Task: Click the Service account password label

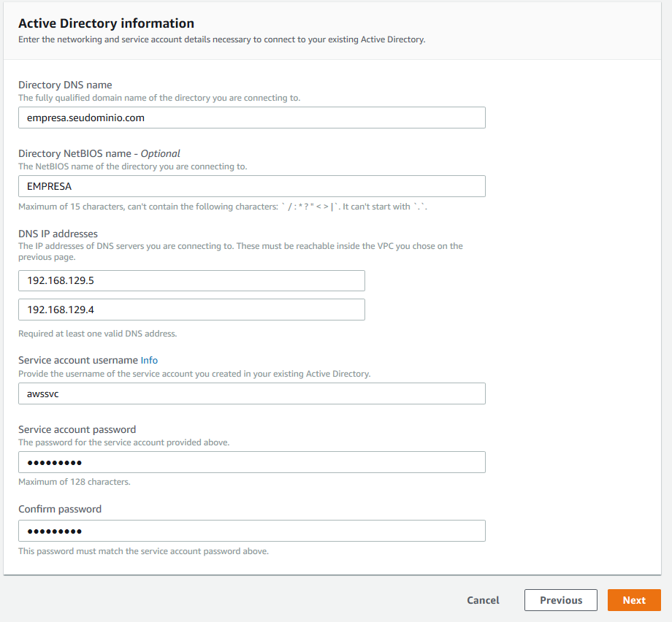Action: [77, 429]
